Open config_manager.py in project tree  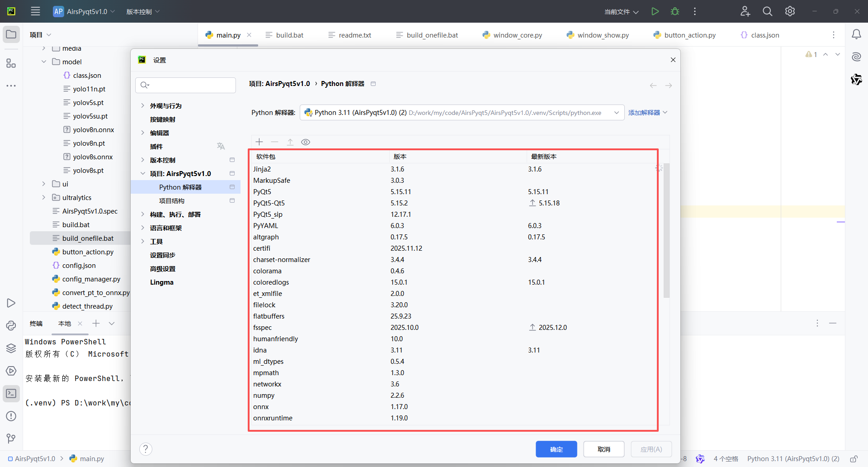point(91,279)
